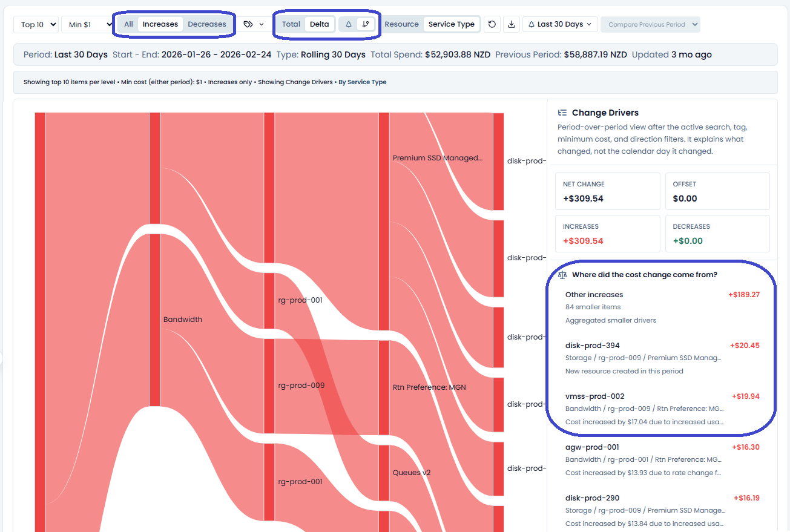Click the Queues v2 node label
This screenshot has height=532, width=790.
(412, 473)
